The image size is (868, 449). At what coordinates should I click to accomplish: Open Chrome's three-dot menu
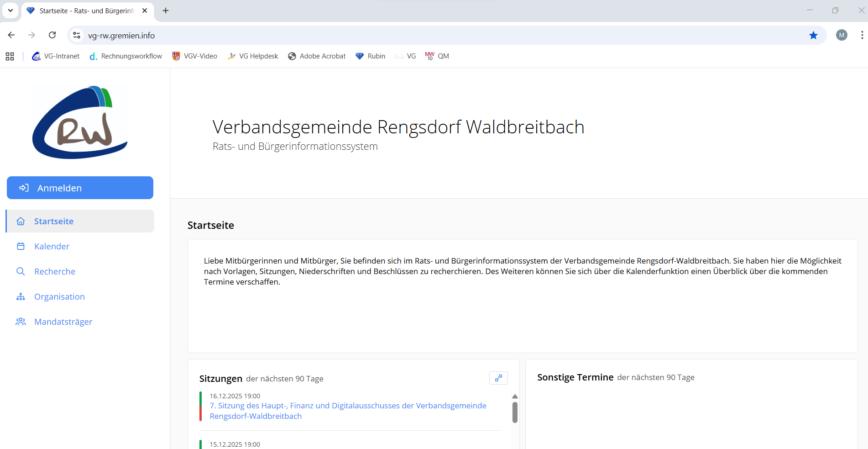point(862,35)
